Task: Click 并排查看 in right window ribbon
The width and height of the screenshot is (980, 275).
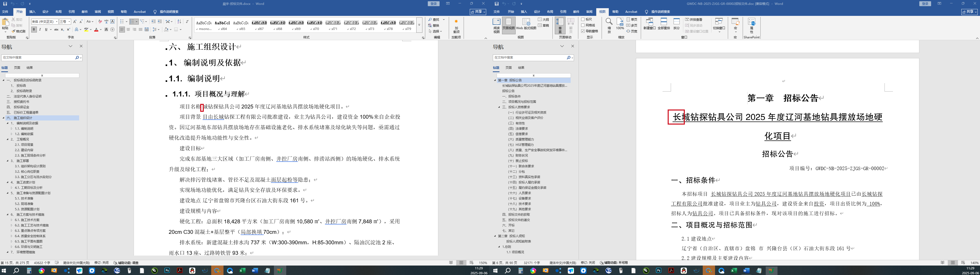Action: click(694, 19)
